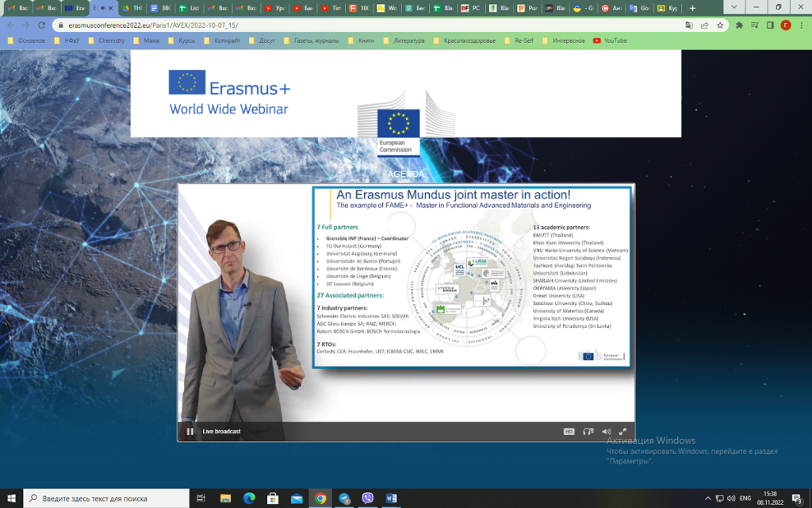Enter fullscreen mode on the video
Screen dimensions: 812x508
point(623,431)
